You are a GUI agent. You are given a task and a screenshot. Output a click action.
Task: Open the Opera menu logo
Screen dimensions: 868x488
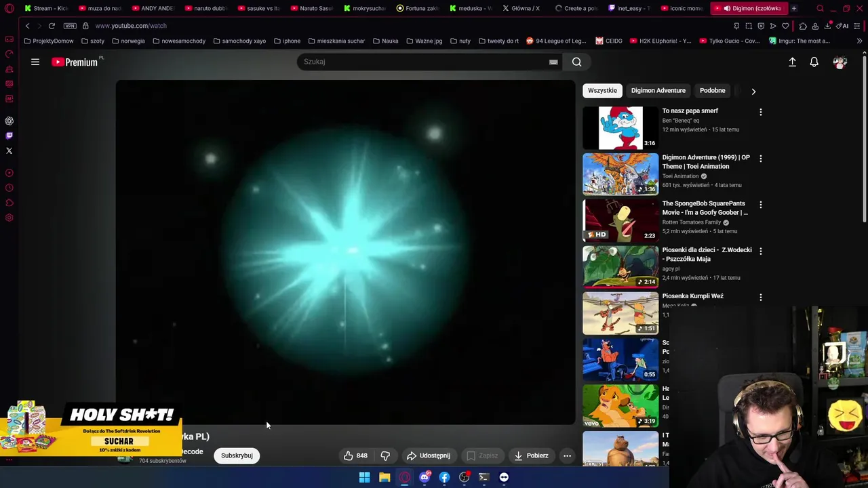click(x=9, y=8)
